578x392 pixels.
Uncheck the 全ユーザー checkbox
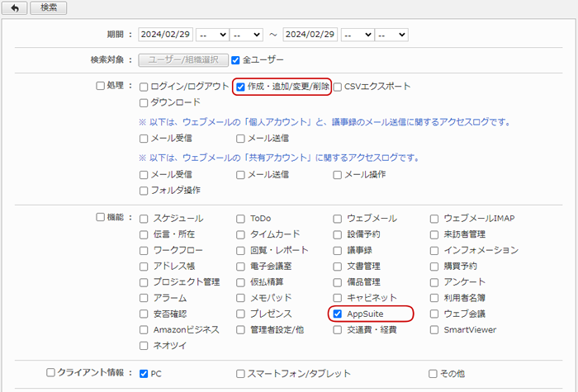click(x=235, y=60)
